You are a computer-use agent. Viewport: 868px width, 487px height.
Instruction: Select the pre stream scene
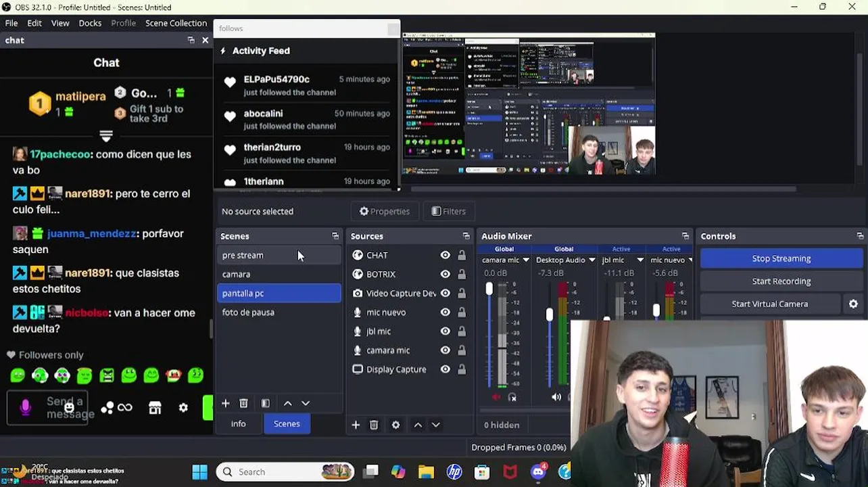point(279,255)
